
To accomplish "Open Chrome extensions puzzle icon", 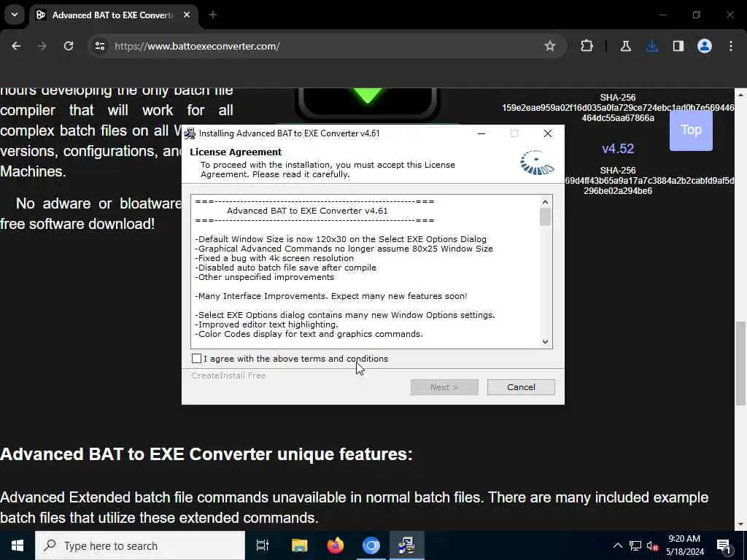I will (587, 46).
